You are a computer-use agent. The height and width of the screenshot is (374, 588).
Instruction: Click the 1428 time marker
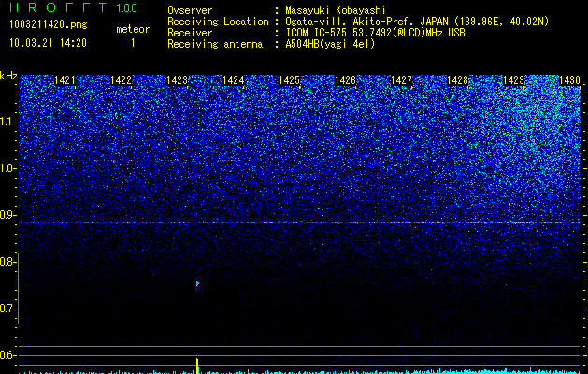click(457, 80)
